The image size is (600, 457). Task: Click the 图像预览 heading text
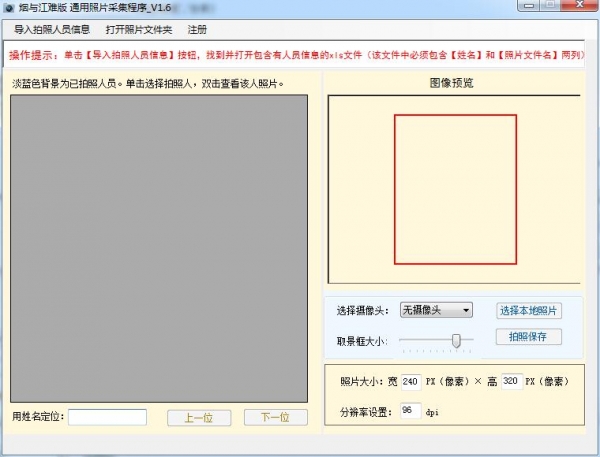[452, 83]
